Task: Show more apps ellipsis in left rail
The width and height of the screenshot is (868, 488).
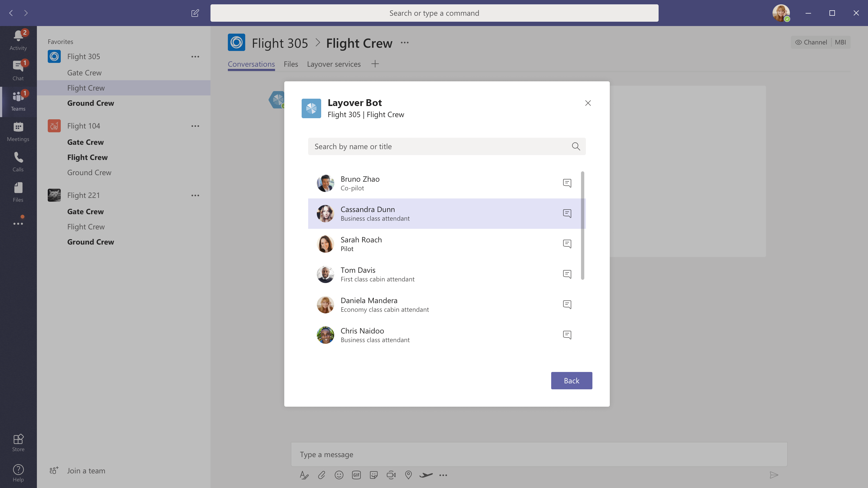Action: pos(18,223)
